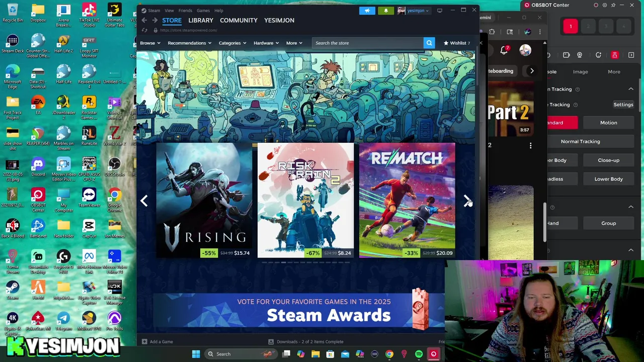Select Close-up framing option

point(608,160)
